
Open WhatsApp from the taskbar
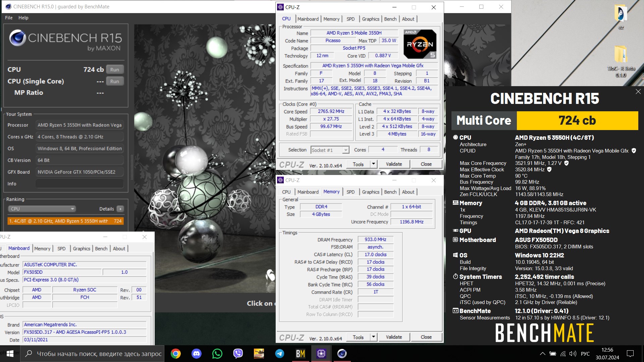click(217, 354)
